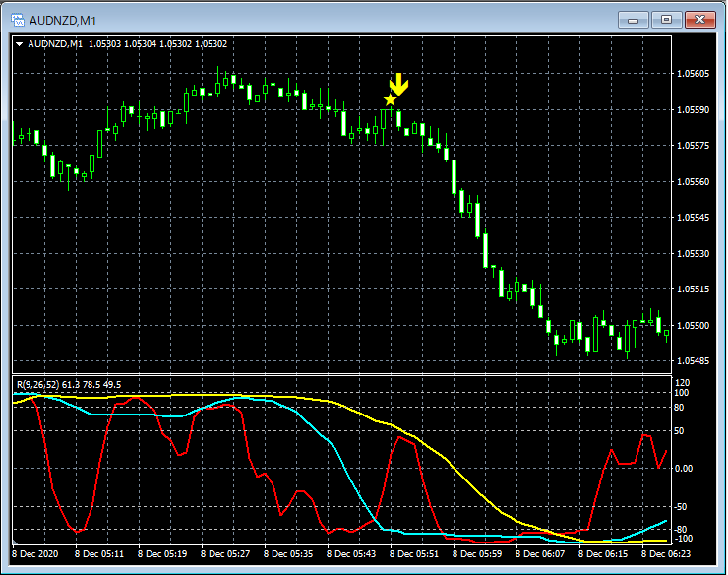Click the 8 Dec 05:51 time label
728x575 pixels.
[413, 554]
